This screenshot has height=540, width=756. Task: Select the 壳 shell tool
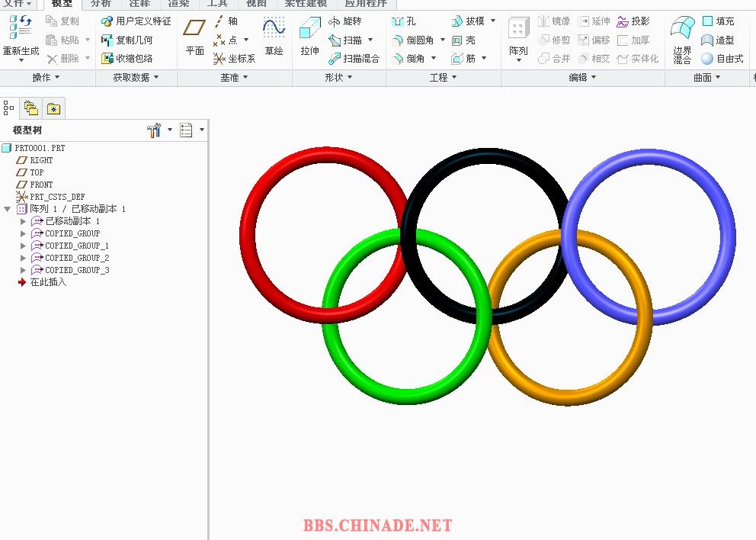pyautogui.click(x=463, y=40)
